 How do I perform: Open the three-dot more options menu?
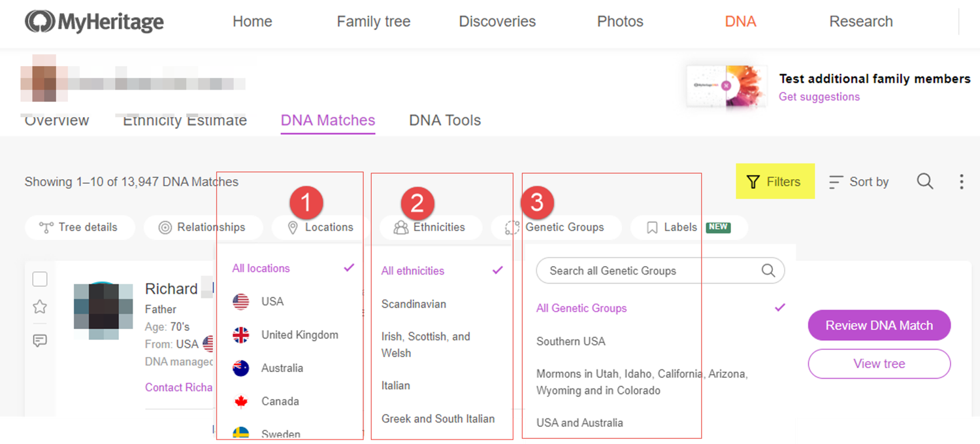coord(961,181)
